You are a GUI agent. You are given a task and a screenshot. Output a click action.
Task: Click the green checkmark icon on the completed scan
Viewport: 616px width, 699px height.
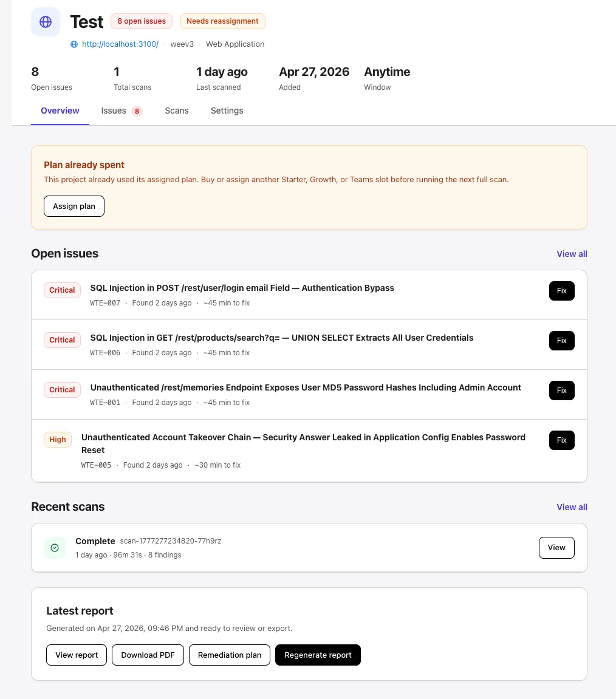click(55, 547)
